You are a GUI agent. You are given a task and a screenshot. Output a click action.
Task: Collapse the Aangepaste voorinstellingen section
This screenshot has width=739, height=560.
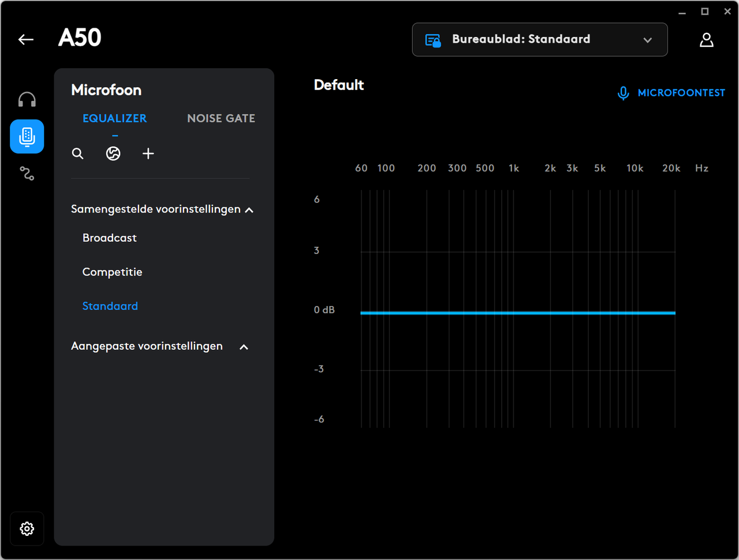pos(244,347)
